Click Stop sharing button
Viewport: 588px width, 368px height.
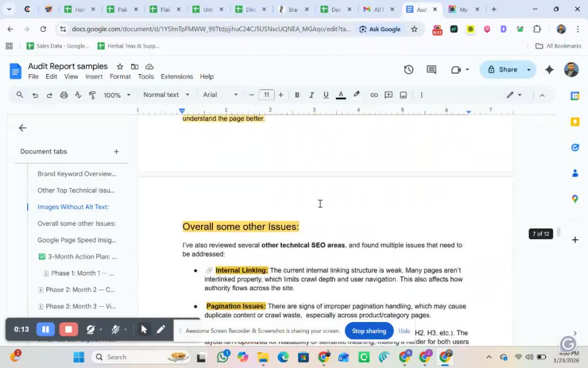(369, 331)
